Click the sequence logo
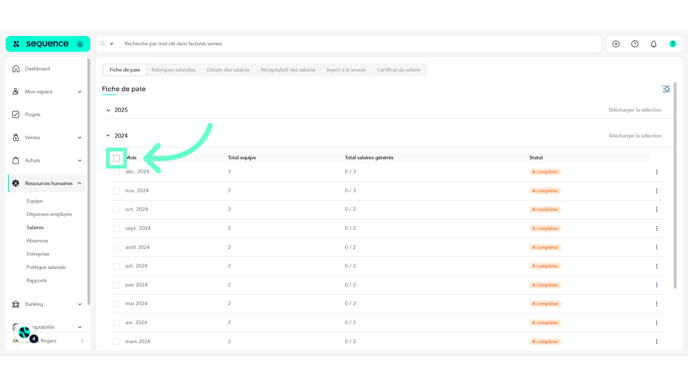This screenshot has height=387, width=688. tap(47, 44)
